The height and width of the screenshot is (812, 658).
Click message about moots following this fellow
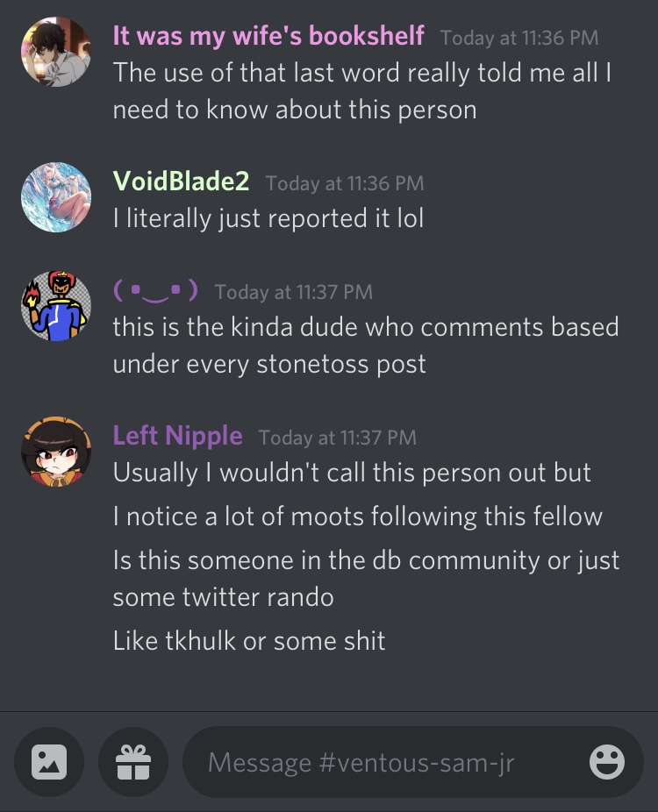pos(358,516)
